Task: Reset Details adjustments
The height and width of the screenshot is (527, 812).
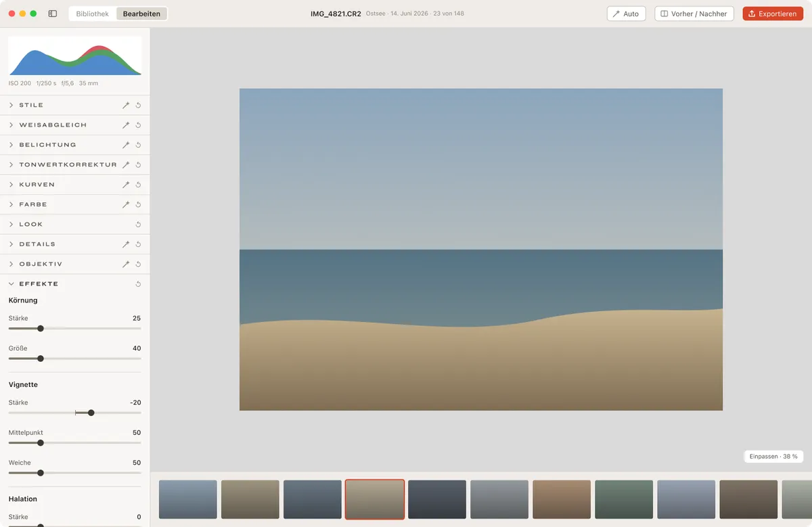Action: click(138, 244)
